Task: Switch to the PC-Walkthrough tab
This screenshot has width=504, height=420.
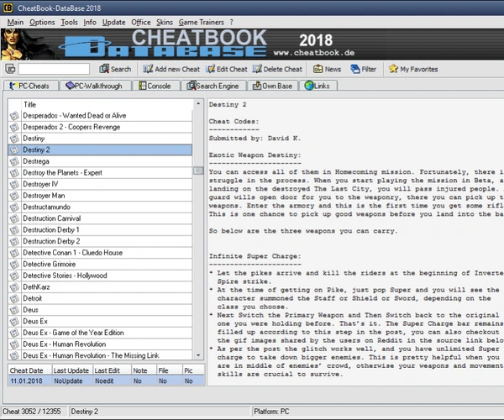Action: [96, 86]
